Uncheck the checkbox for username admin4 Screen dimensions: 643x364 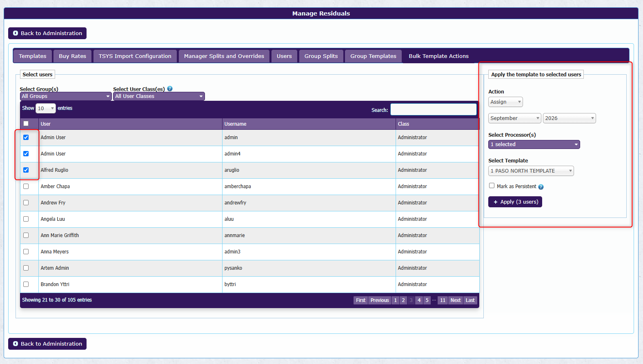click(26, 154)
